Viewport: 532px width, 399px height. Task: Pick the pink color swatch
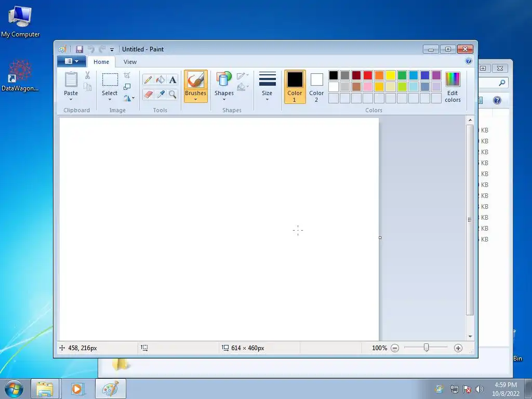click(x=368, y=87)
